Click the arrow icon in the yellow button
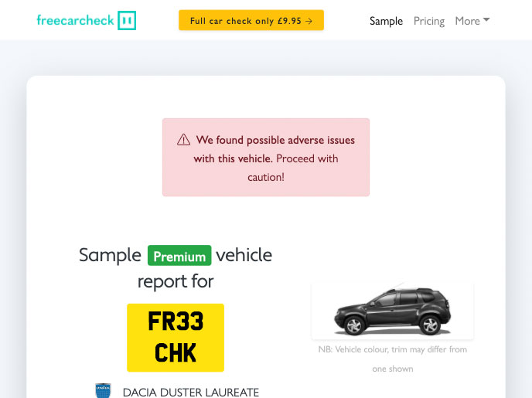Viewport: 532px width, 398px height. pos(309,21)
